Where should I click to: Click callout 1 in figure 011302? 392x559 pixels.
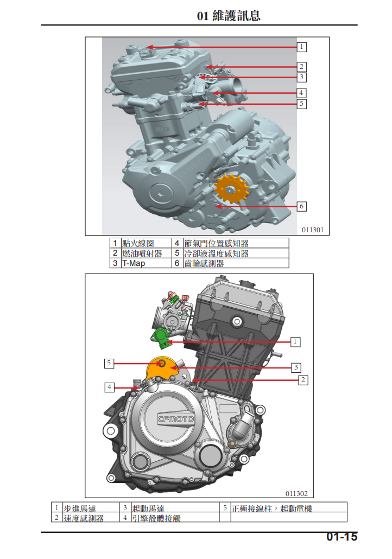(295, 341)
